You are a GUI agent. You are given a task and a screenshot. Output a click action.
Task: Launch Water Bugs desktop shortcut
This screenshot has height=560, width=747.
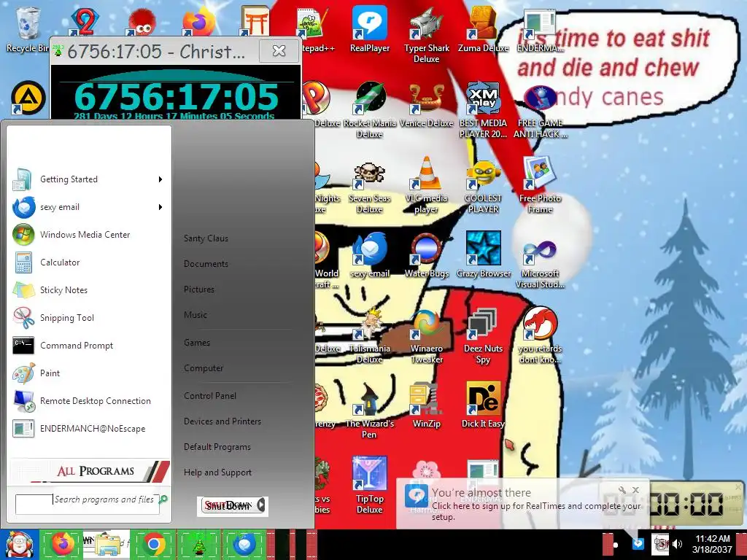tap(426, 254)
